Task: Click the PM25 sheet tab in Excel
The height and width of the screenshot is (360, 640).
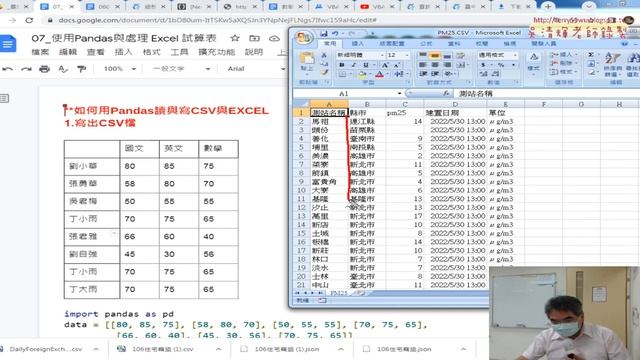Action: 338,293
